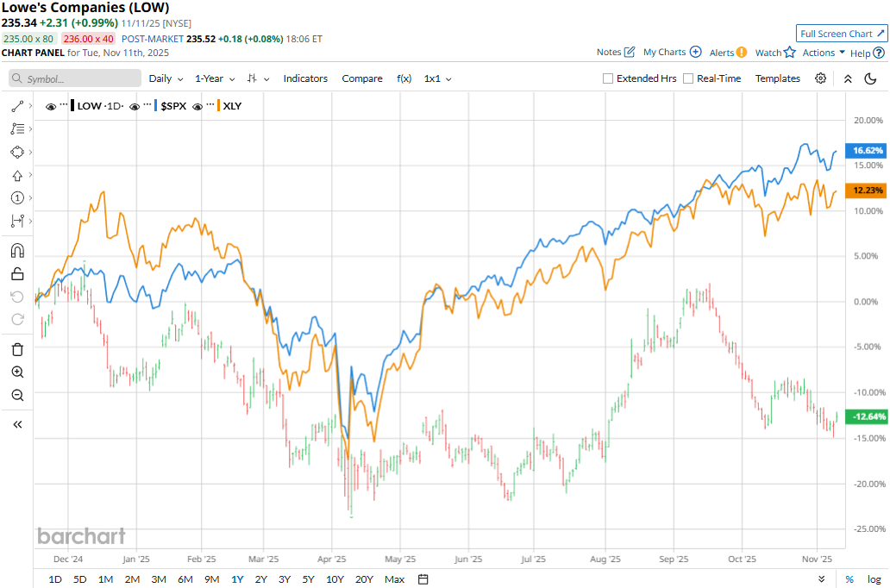Redo the last drawing action
This screenshot has height=588, width=890.
coord(17,320)
